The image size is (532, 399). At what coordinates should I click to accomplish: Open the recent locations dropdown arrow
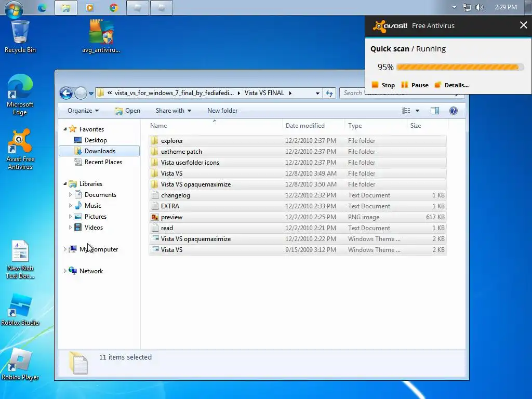click(x=91, y=94)
